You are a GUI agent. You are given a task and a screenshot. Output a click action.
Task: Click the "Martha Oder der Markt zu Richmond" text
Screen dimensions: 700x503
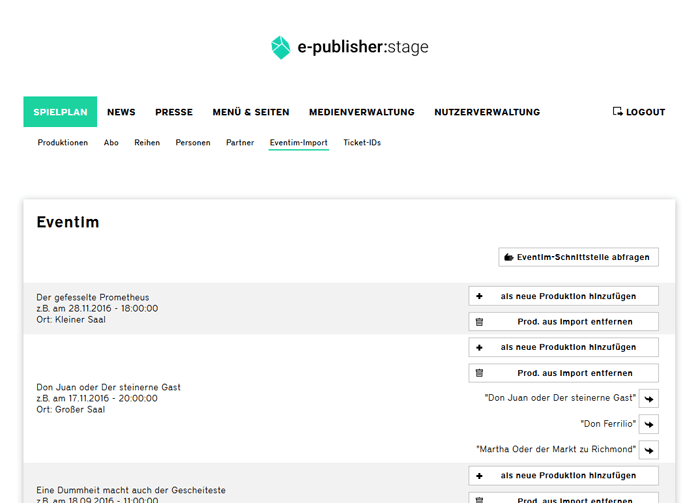click(556, 449)
